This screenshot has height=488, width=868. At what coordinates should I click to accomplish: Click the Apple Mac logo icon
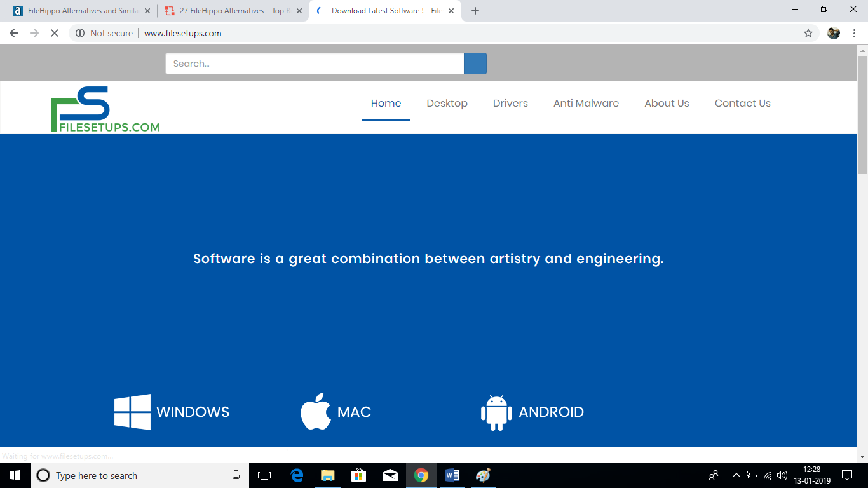pyautogui.click(x=316, y=412)
